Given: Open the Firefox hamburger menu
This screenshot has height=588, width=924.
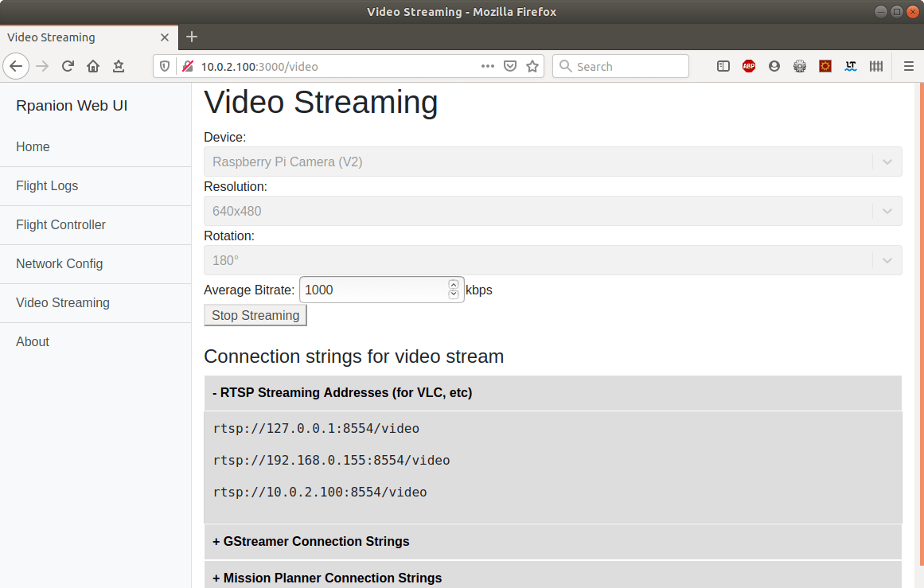Looking at the screenshot, I should [x=909, y=66].
